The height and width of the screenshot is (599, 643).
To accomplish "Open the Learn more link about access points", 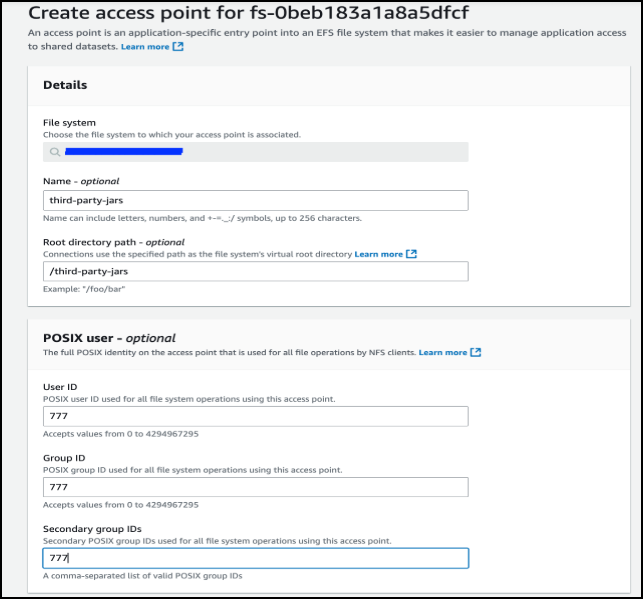I will (x=144, y=47).
